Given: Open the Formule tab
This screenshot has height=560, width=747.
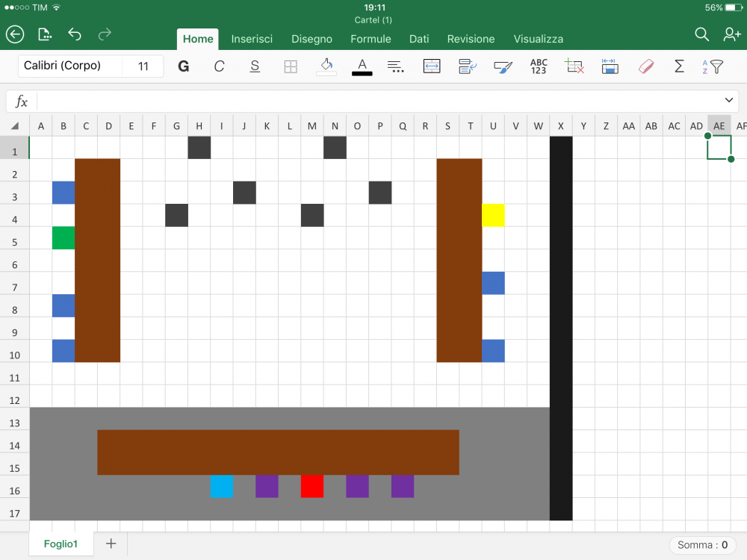Looking at the screenshot, I should (371, 39).
